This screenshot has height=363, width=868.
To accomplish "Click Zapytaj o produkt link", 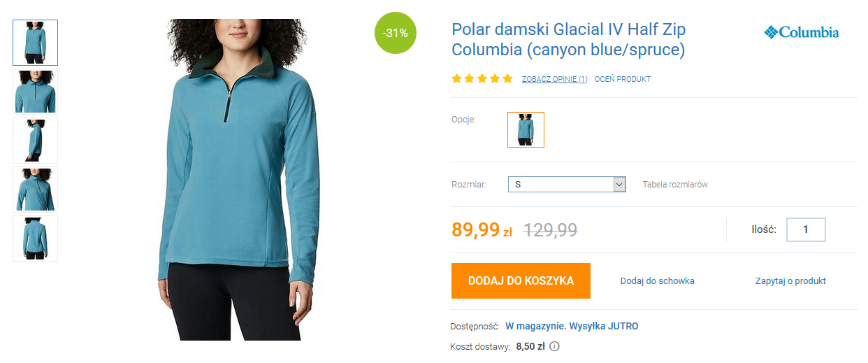I will pyautogui.click(x=790, y=280).
